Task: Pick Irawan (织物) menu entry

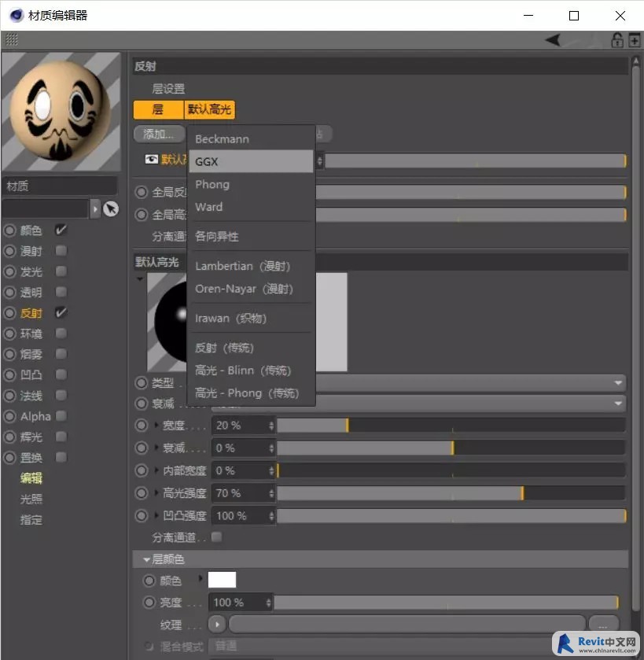Action: 251,319
